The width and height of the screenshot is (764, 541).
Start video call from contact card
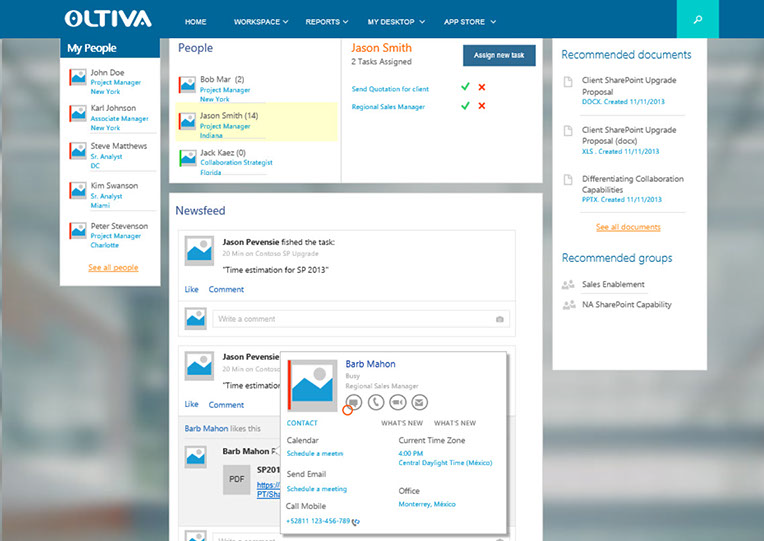(x=398, y=402)
